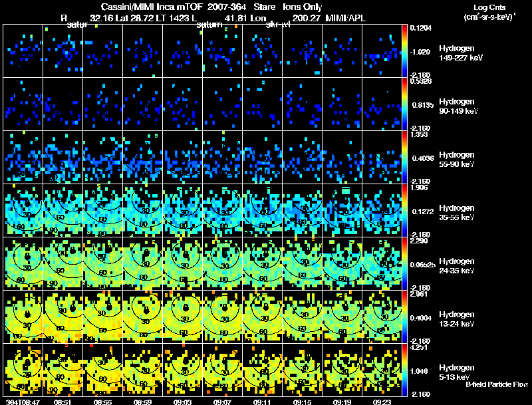532x405 pixels.
Task: Select the 149-227 keV image panel at 08:47
Action: point(23,51)
